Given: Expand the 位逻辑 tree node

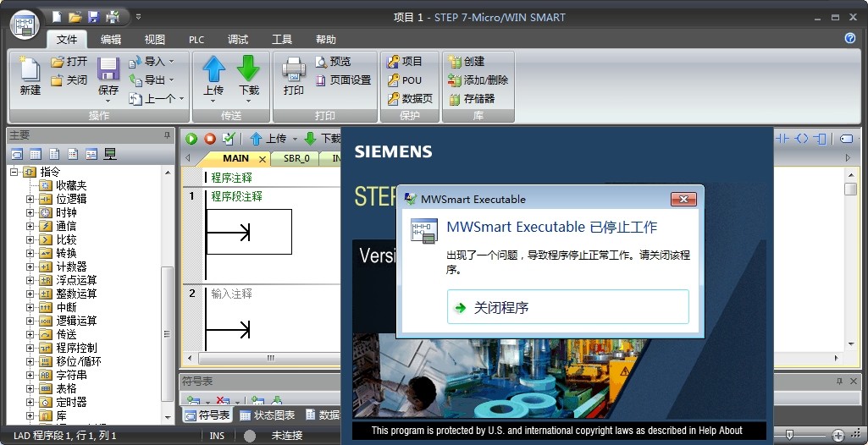Looking at the screenshot, I should 30,199.
